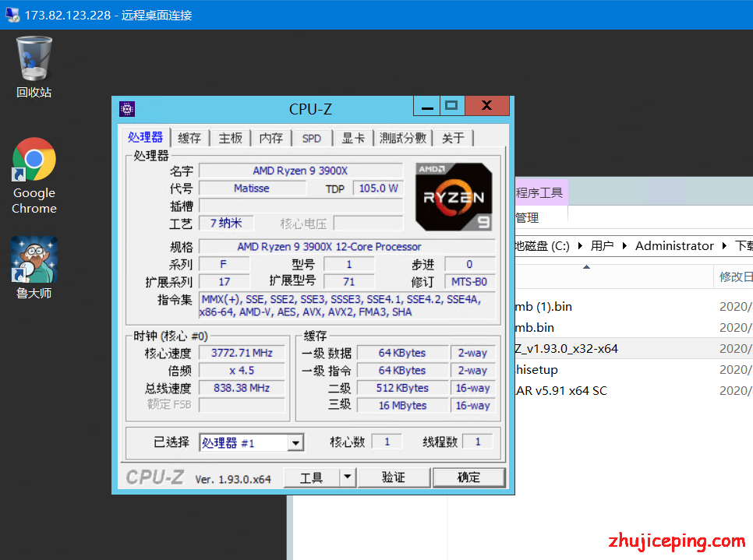Open the 管理 ribbon tab in Explorer

(x=527, y=218)
